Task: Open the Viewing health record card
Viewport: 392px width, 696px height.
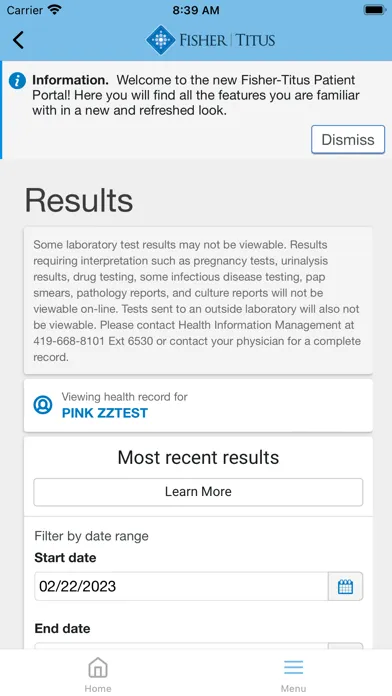Action: click(198, 405)
